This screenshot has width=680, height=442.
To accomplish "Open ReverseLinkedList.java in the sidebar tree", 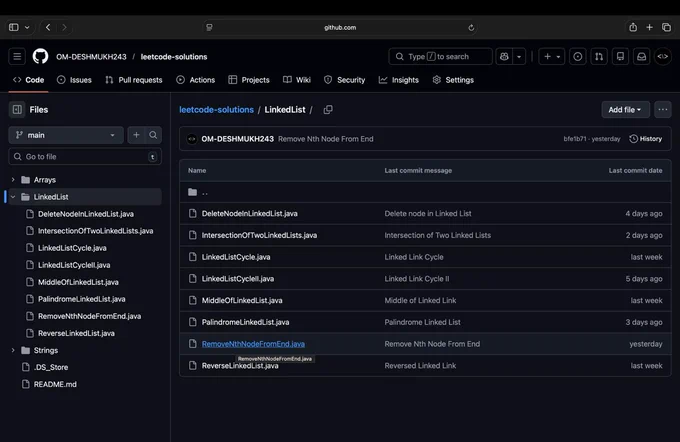I will (x=76, y=333).
